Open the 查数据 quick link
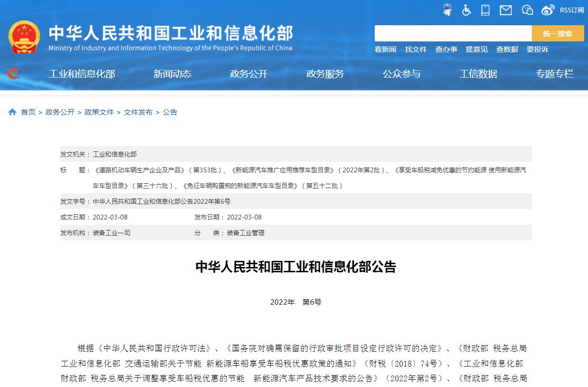 (x=507, y=49)
